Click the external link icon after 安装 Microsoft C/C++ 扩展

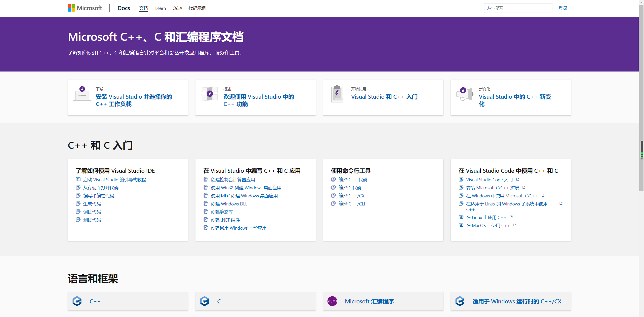(x=524, y=187)
